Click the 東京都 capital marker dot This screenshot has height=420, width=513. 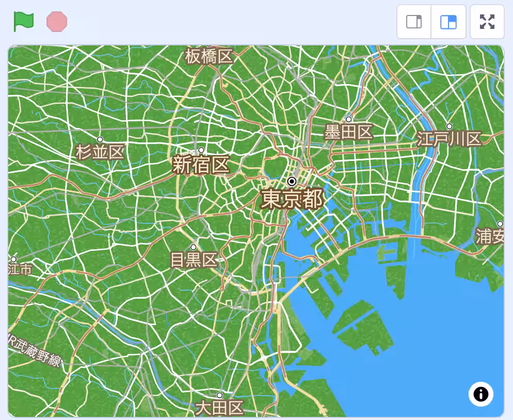pyautogui.click(x=292, y=182)
